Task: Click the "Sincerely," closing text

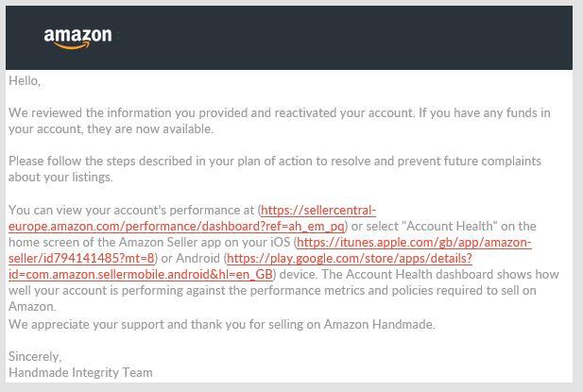Action: pyautogui.click(x=35, y=356)
